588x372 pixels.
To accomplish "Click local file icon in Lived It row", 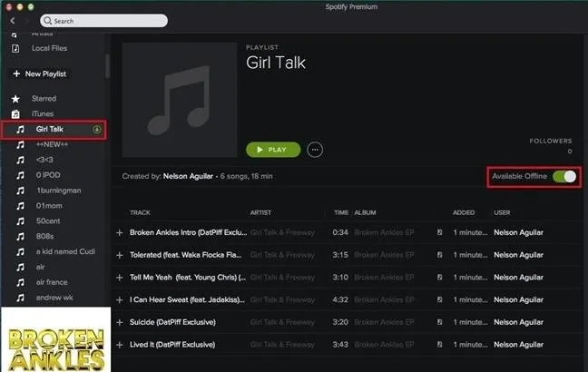I will coord(439,344).
